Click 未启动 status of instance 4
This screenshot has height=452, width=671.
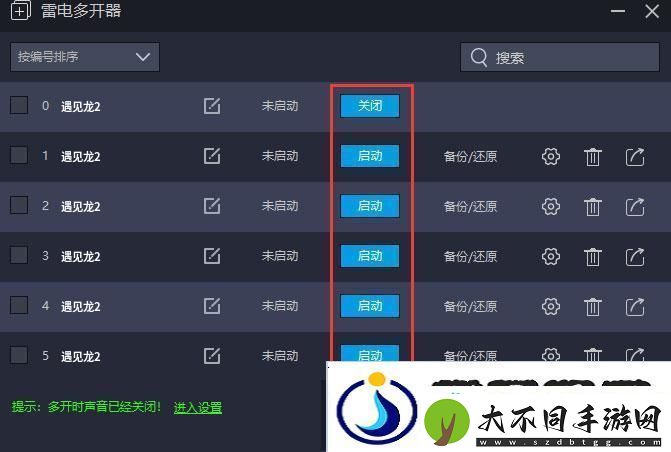(280, 306)
